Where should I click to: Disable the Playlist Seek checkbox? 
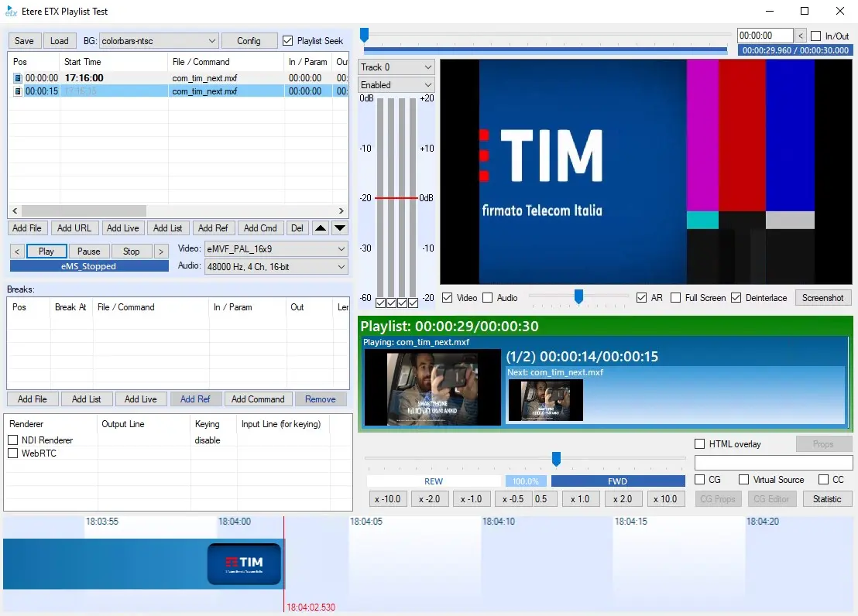(x=288, y=41)
